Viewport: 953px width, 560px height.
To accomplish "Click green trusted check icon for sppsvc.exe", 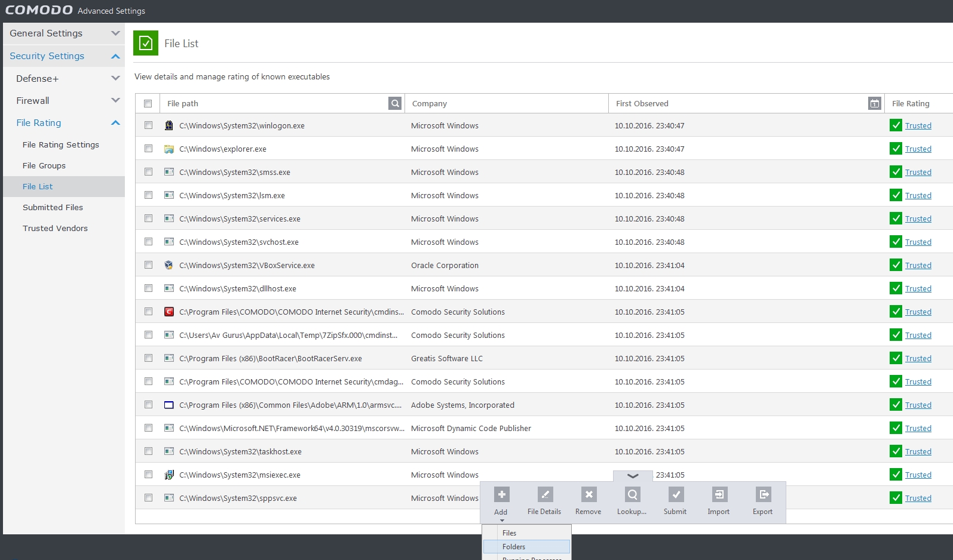I will point(896,498).
